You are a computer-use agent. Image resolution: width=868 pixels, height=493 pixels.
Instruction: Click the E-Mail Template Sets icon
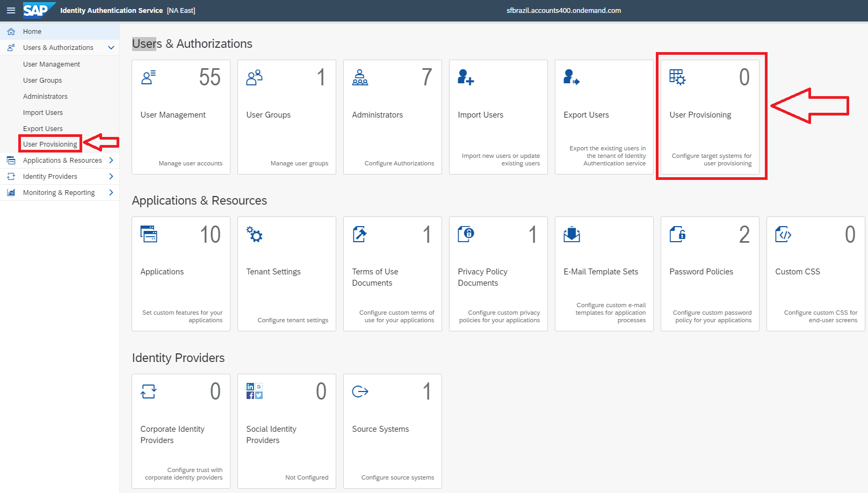click(572, 234)
